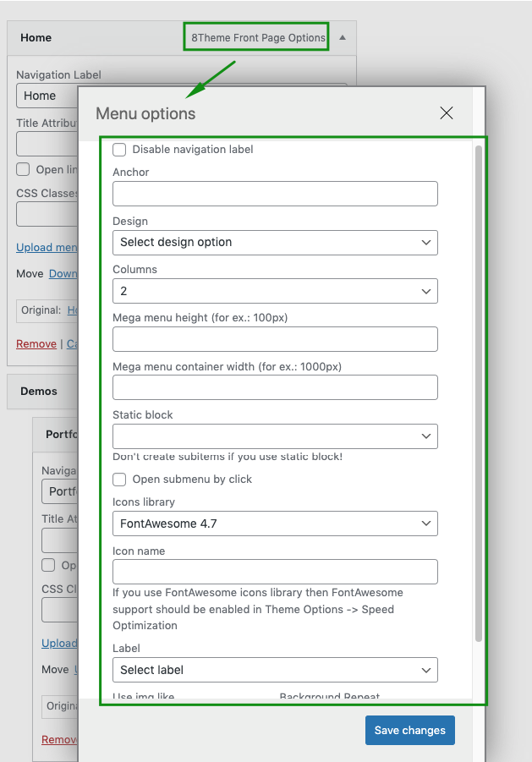Expand the Portfolio menu item header
This screenshot has height=762, width=532.
tap(55, 434)
